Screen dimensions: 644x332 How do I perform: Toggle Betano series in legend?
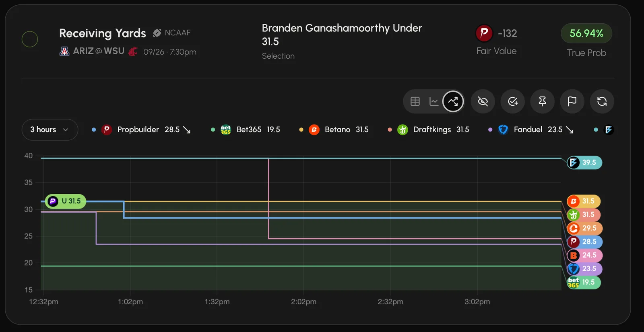click(x=334, y=129)
